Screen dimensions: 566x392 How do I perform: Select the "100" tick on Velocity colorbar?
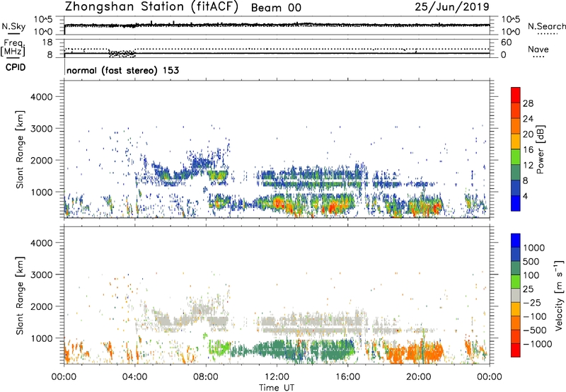click(x=531, y=275)
